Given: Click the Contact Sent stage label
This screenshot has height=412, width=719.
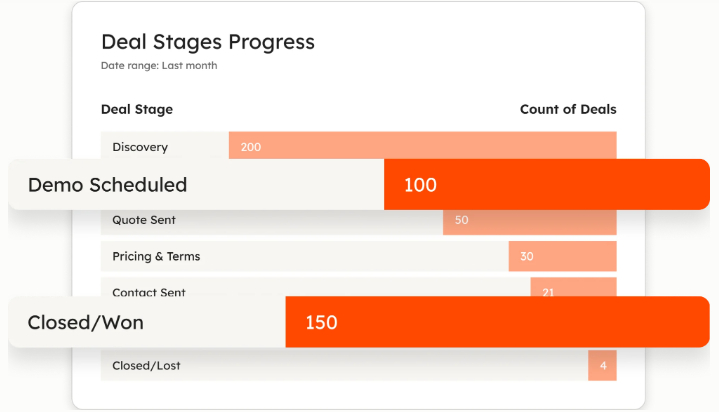Looking at the screenshot, I should (x=149, y=292).
